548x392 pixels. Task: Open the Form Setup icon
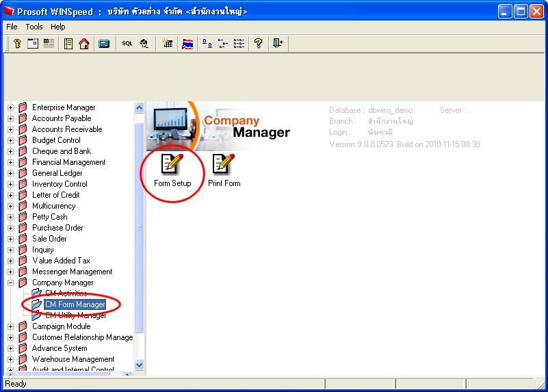pos(172,171)
